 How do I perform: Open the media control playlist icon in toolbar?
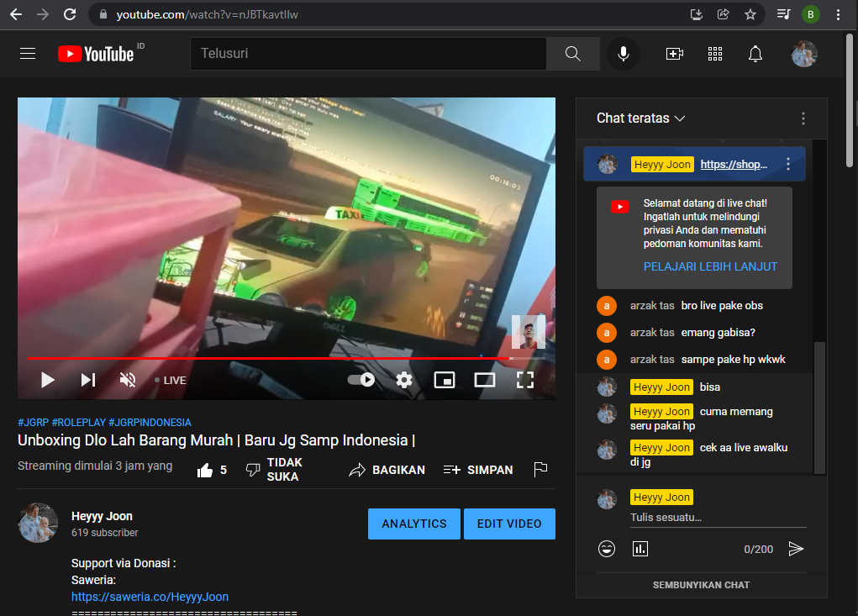783,14
